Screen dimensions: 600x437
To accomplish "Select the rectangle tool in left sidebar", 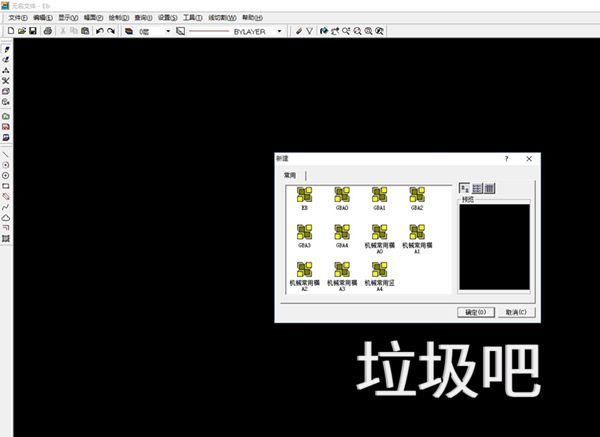I will click(6, 186).
